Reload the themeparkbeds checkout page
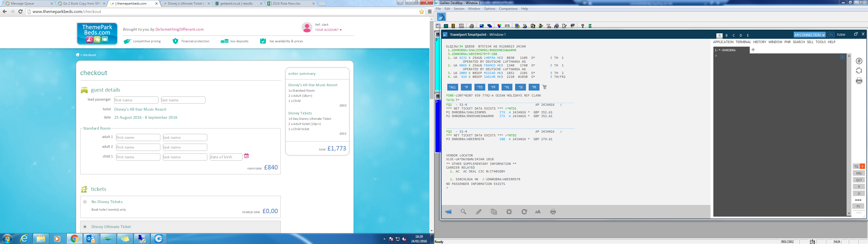868x244 pixels. click(x=20, y=11)
